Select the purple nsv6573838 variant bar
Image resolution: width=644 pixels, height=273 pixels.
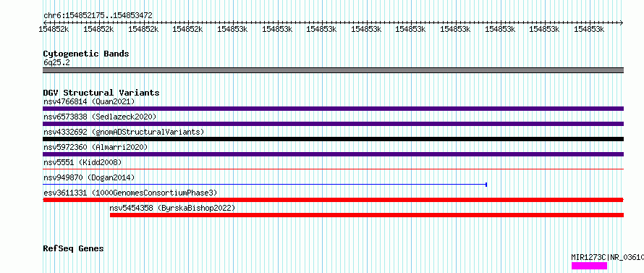pyautogui.click(x=333, y=124)
